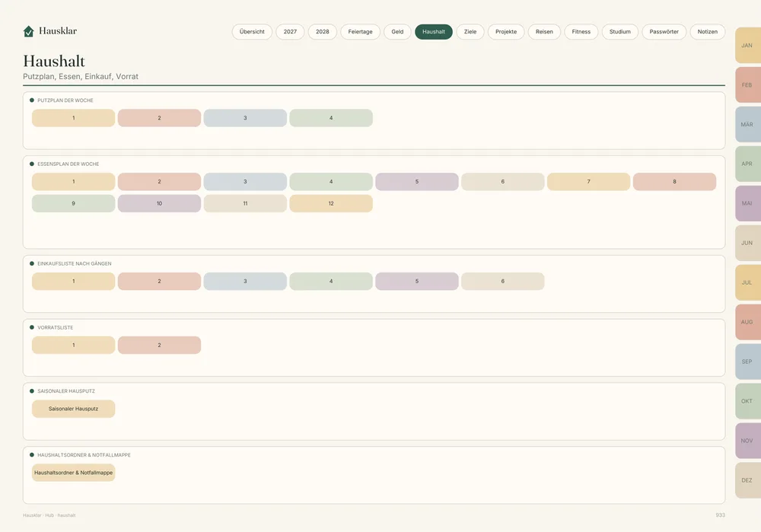Open Vorratsliste page 2
Screen dimensions: 761x532
(x=159, y=345)
